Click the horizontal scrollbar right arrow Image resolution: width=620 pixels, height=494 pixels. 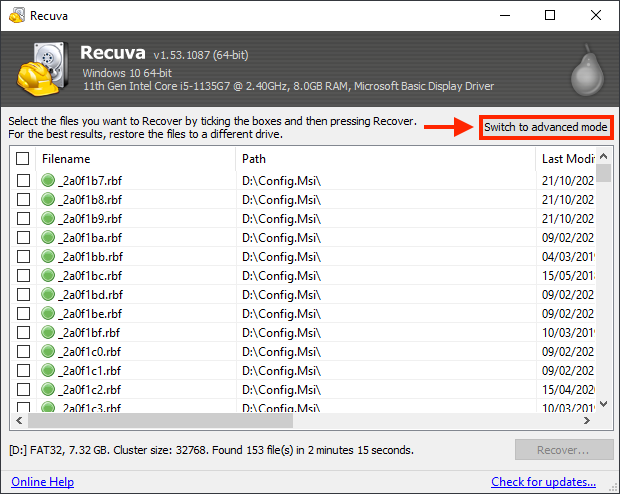[x=587, y=420]
